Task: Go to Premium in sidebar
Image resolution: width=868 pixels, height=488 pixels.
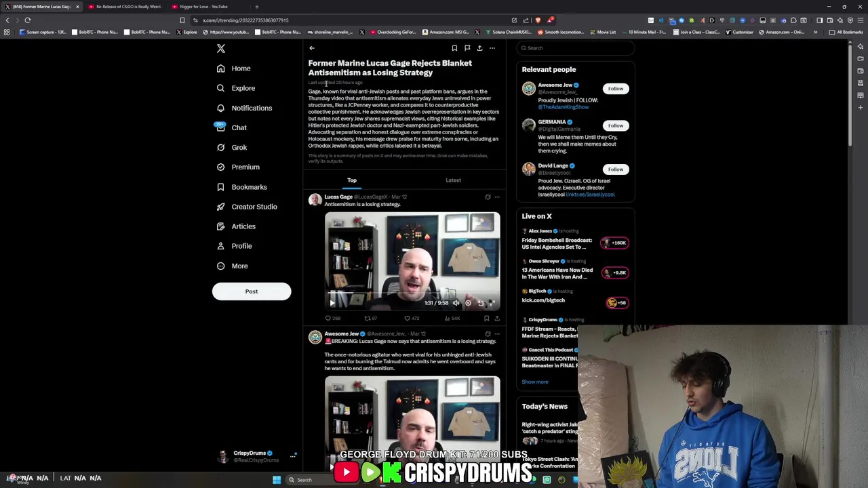Action: tap(237, 167)
